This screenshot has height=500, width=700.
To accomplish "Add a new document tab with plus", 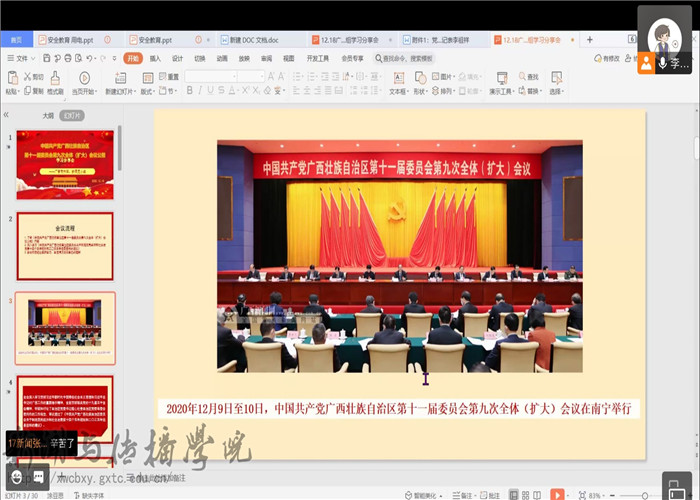I will [590, 40].
